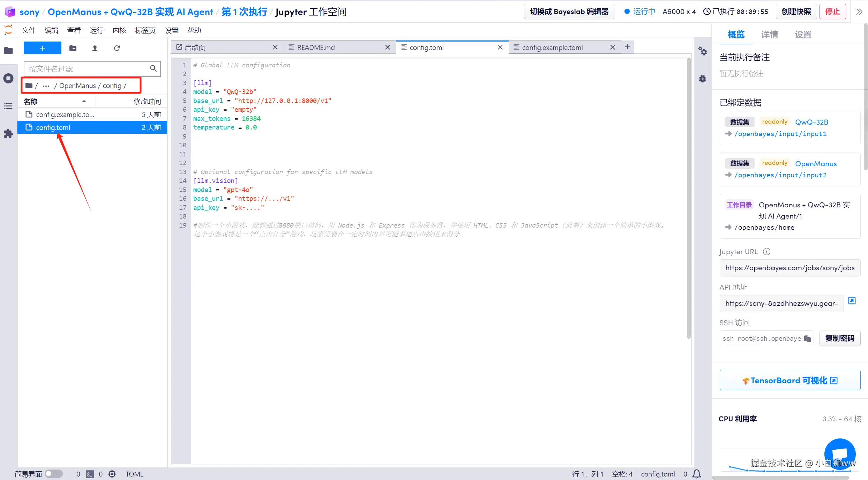868x480 pixels.
Task: Open the debugger bug icon
Action: coord(702,79)
